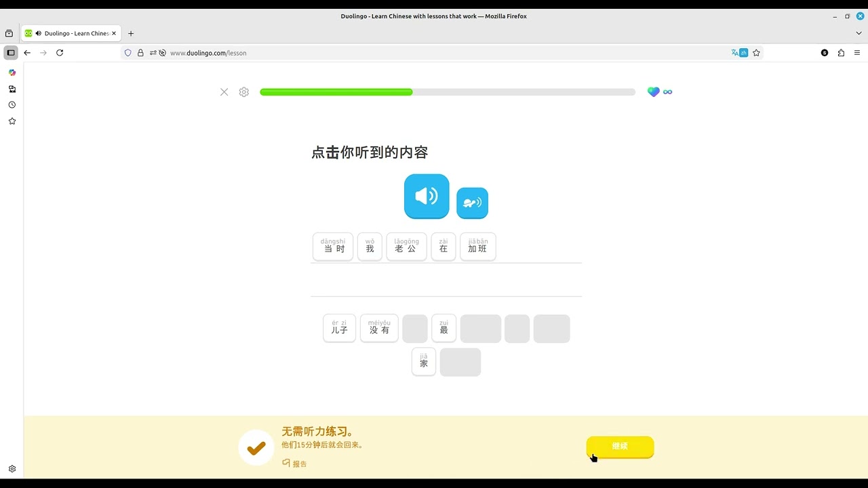Play slow audio with the turtle button
868x488 pixels.
(472, 203)
